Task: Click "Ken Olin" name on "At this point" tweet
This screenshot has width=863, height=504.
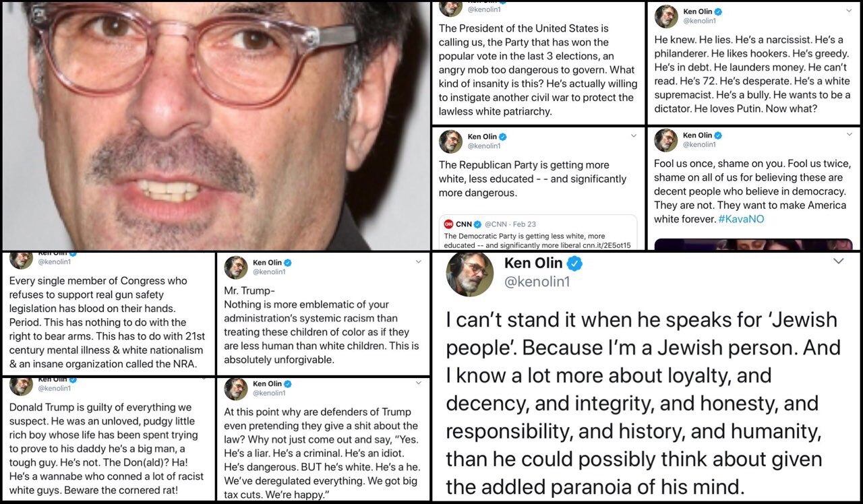Action: point(267,384)
